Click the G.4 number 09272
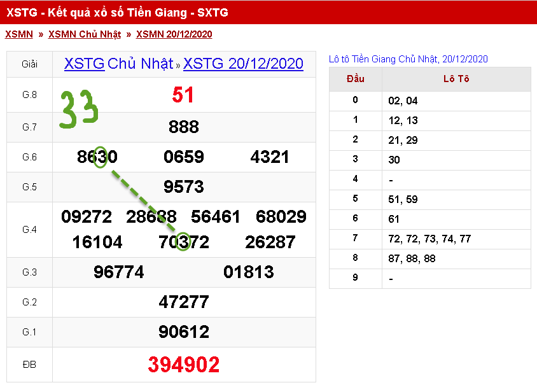537x392 pixels. pyautogui.click(x=87, y=217)
